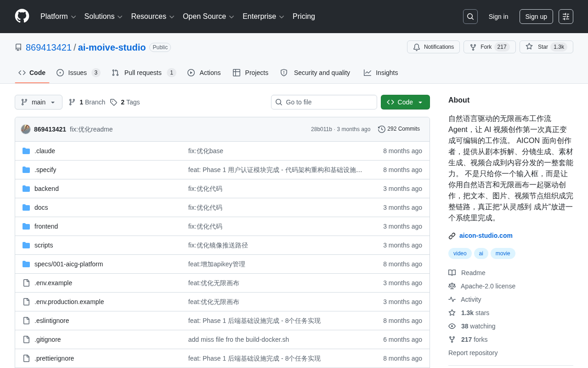The width and height of the screenshot is (588, 368).
Task: Click the backend folder icon
Action: coord(26,189)
